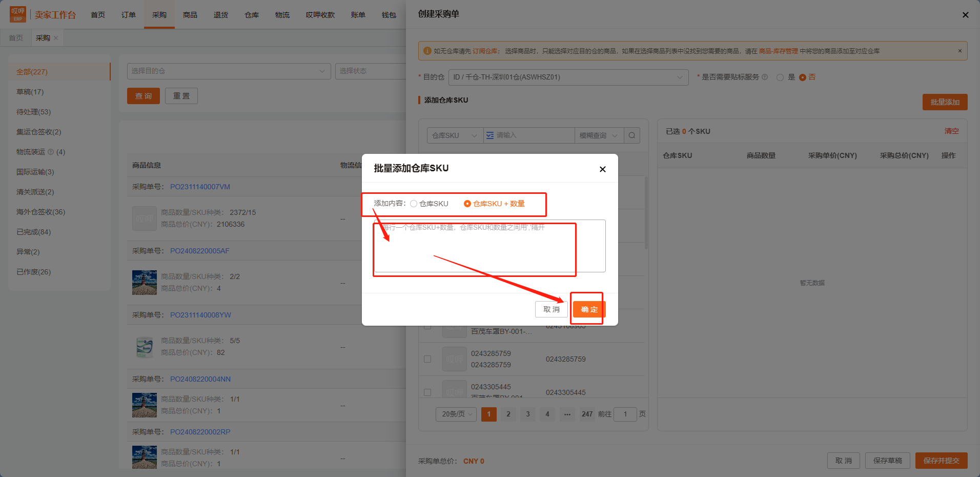Open purchase order PO2311140007VM
980x477 pixels.
(200, 187)
